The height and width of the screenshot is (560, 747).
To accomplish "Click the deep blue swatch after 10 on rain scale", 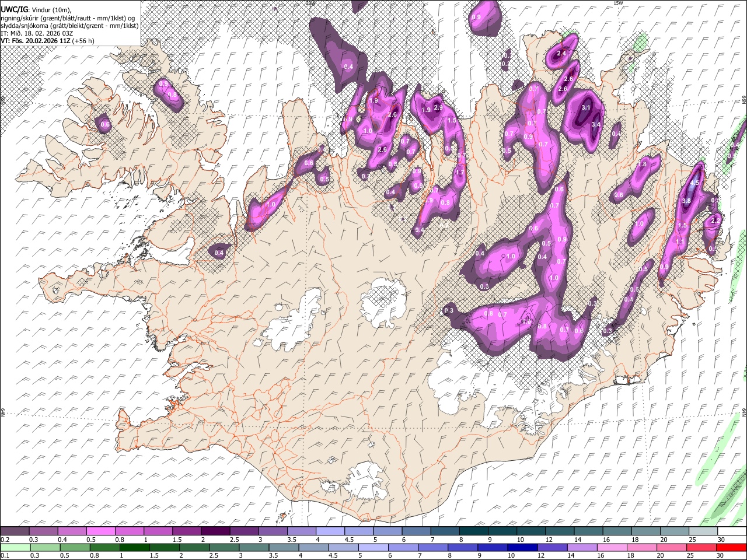I will pyautogui.click(x=522, y=548).
